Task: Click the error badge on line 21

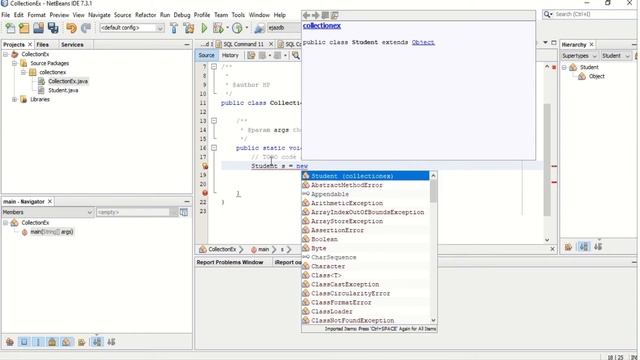Action: coord(205,193)
